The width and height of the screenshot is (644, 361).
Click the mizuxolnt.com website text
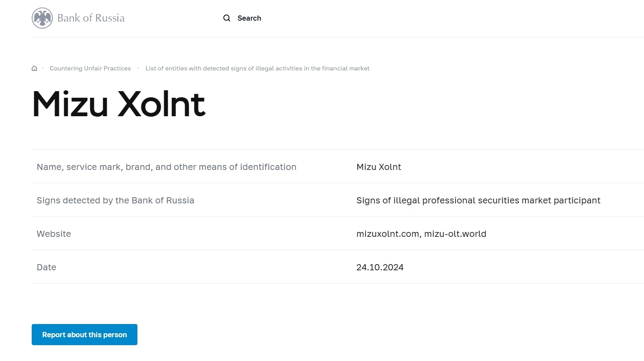(x=388, y=234)
